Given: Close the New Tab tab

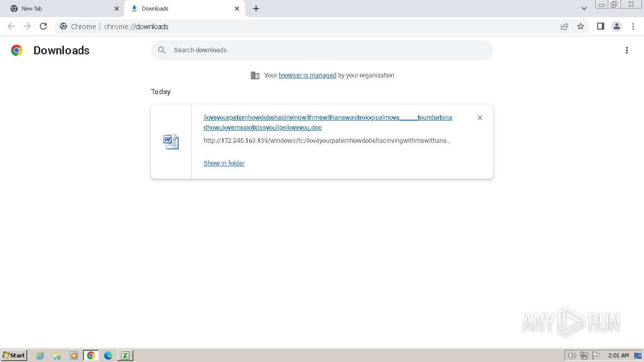Looking at the screenshot, I should 117,9.
